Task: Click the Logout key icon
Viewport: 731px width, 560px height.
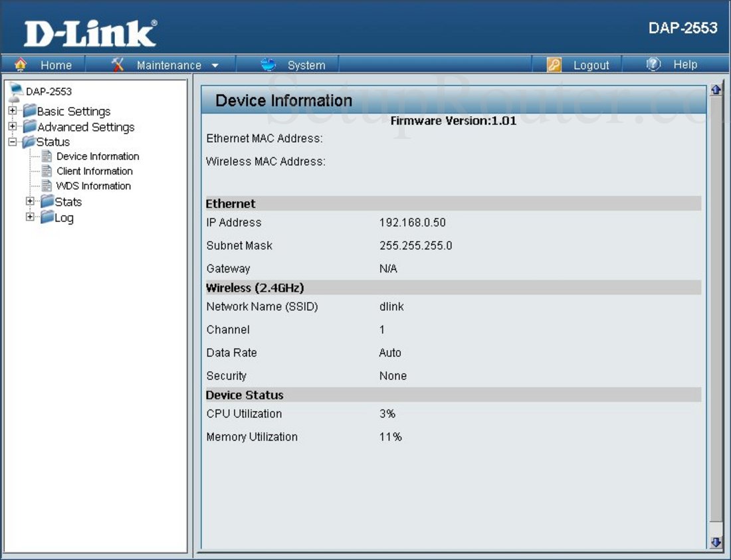Action: click(x=554, y=64)
